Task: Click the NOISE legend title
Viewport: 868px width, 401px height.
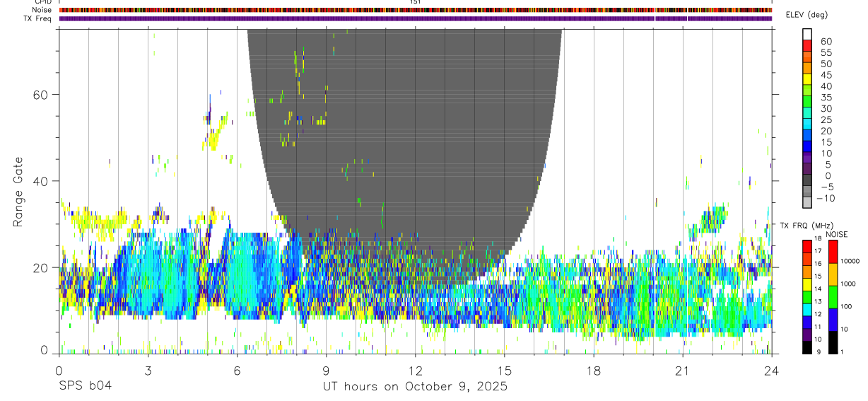Action: click(x=836, y=234)
